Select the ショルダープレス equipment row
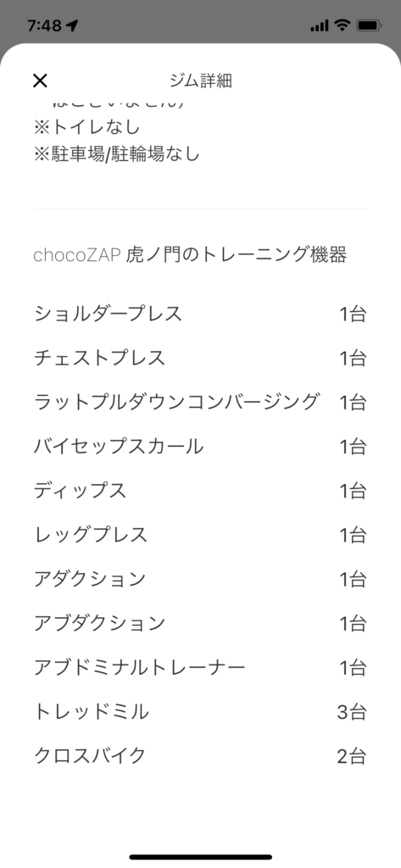This screenshot has height=868, width=401. pos(200,314)
